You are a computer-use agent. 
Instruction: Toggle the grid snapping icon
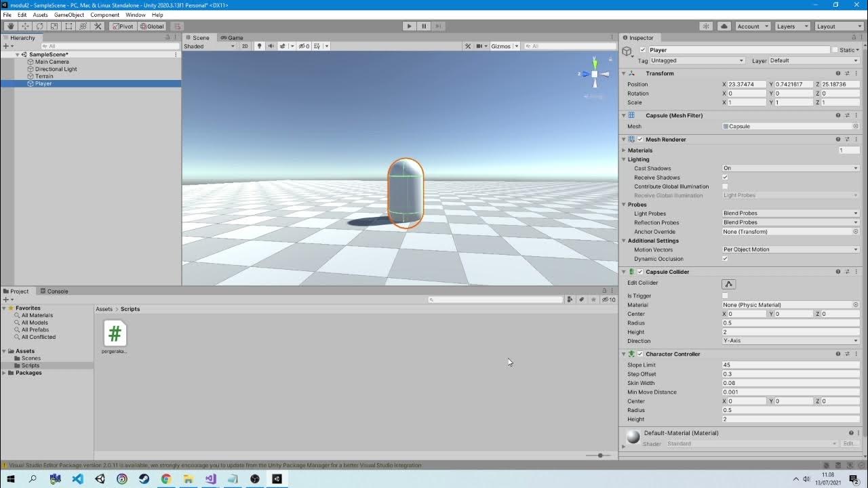coord(177,26)
